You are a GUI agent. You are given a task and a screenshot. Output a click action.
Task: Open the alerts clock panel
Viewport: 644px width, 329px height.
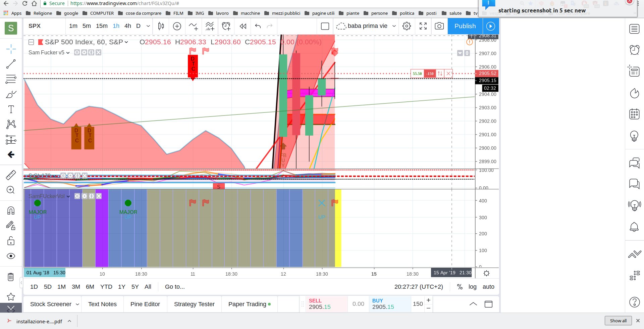pyautogui.click(x=634, y=50)
